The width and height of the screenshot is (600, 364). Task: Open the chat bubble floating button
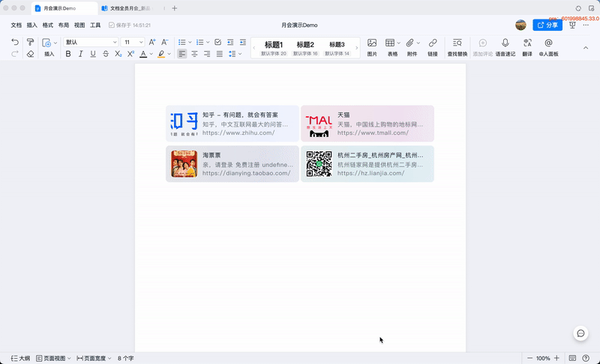580,333
